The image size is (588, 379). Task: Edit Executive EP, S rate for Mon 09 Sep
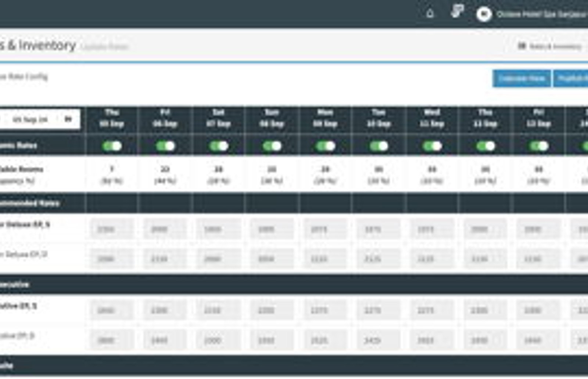click(x=325, y=310)
